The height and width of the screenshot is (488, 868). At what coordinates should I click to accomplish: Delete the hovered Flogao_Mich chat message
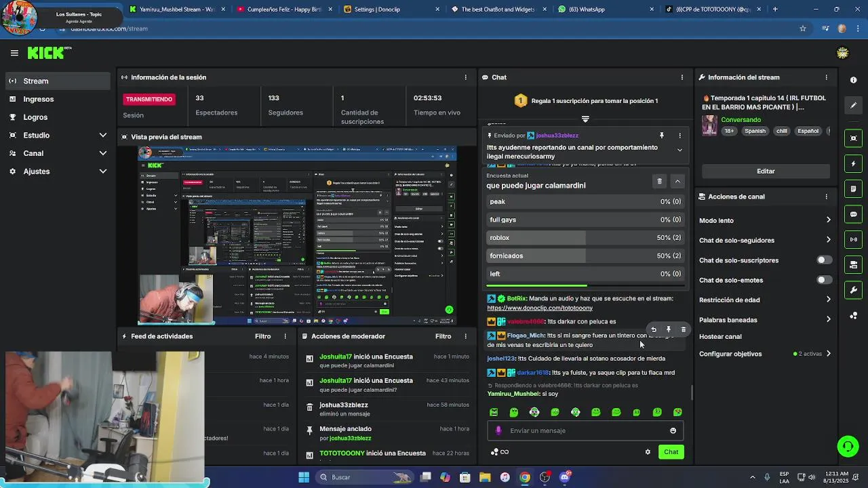pos(683,329)
